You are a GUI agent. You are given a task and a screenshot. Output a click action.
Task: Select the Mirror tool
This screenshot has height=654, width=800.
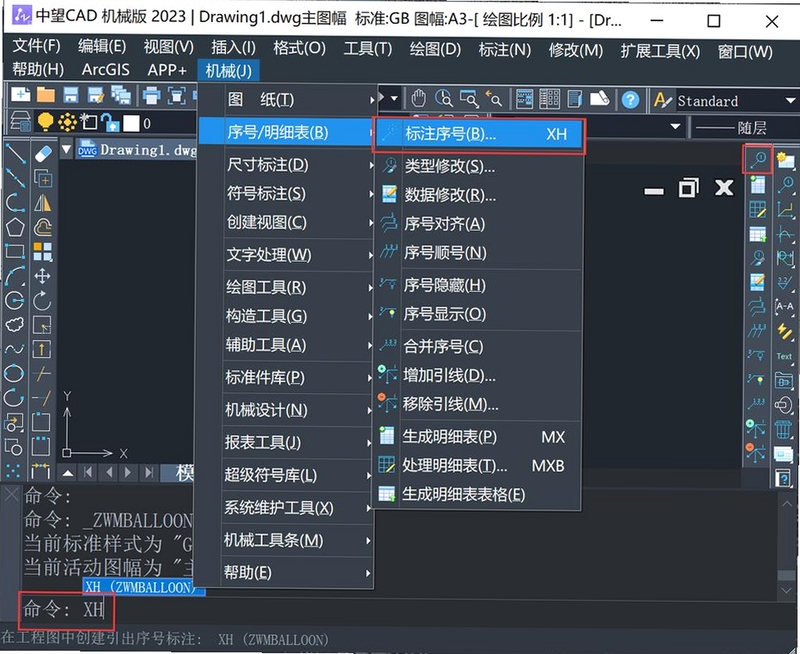[43, 203]
